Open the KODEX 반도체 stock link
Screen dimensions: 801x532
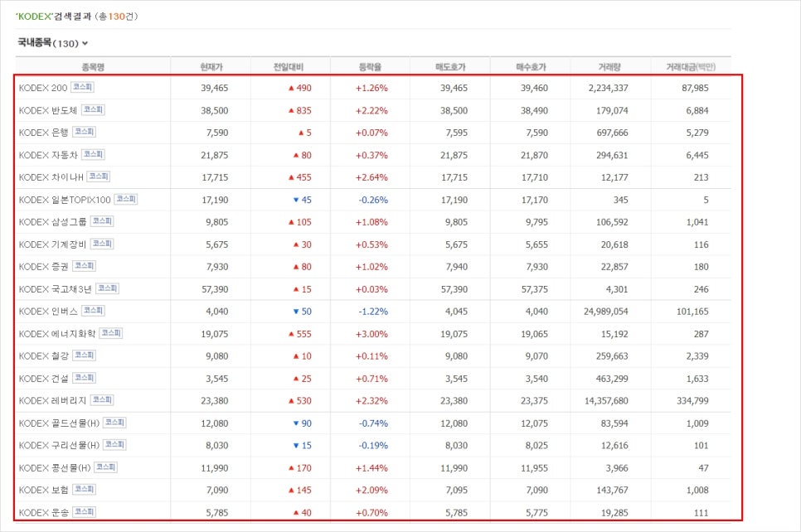(x=48, y=110)
